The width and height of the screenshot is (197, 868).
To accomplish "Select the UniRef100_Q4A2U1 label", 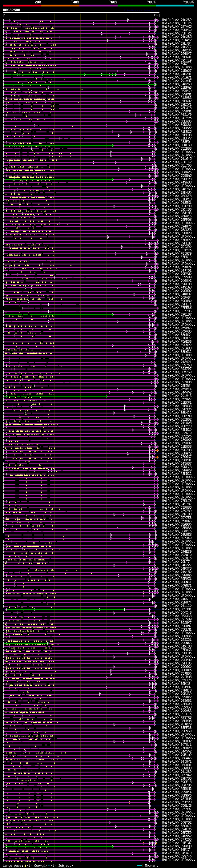I will click(x=177, y=74).
